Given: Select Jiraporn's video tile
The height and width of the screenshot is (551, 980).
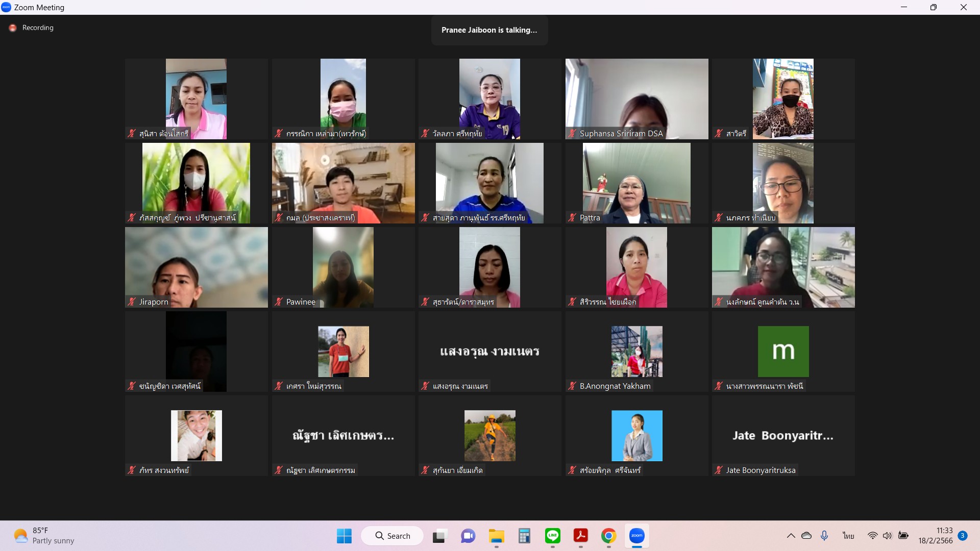Looking at the screenshot, I should click(197, 267).
